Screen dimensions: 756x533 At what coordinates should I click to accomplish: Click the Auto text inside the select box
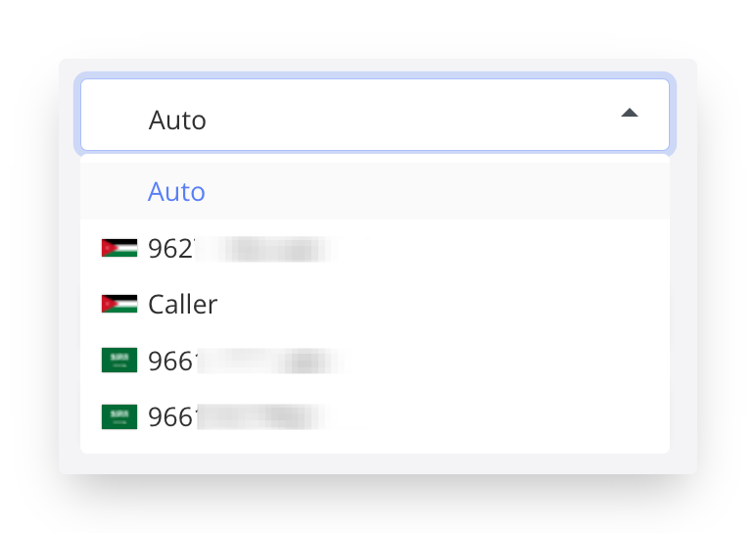(x=177, y=121)
